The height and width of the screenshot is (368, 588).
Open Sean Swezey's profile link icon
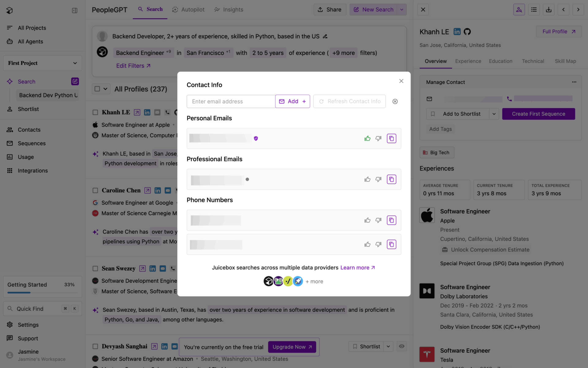142,268
